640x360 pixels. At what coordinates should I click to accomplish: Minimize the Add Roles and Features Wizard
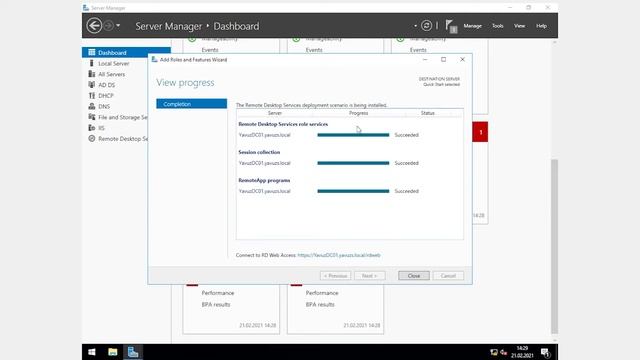coord(425,60)
